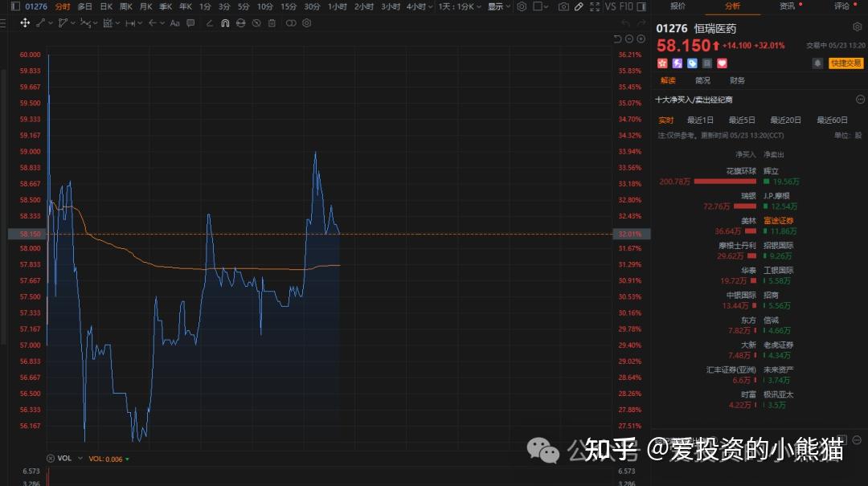Toggle the F10 company info view
The image size is (868, 486).
(x=627, y=6)
